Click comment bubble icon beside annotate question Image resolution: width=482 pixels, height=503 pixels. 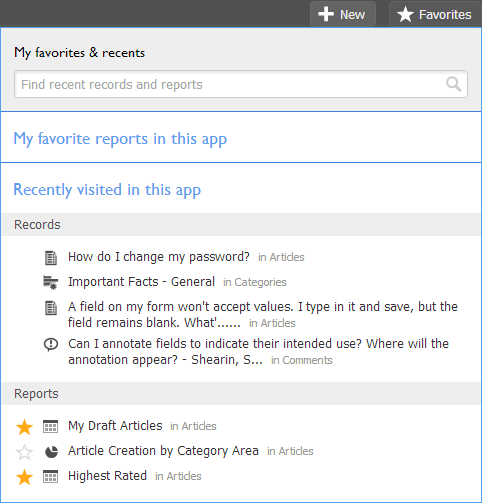tap(51, 345)
